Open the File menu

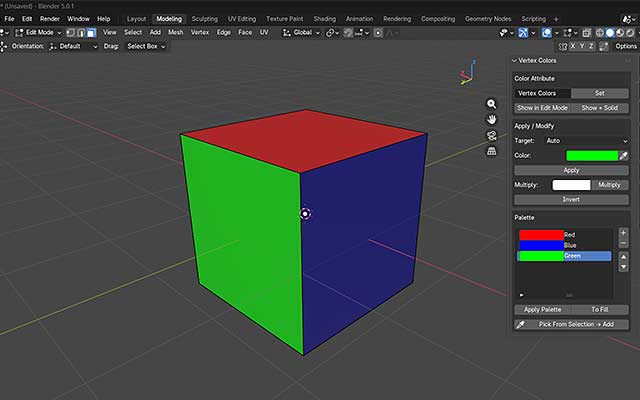coord(9,19)
